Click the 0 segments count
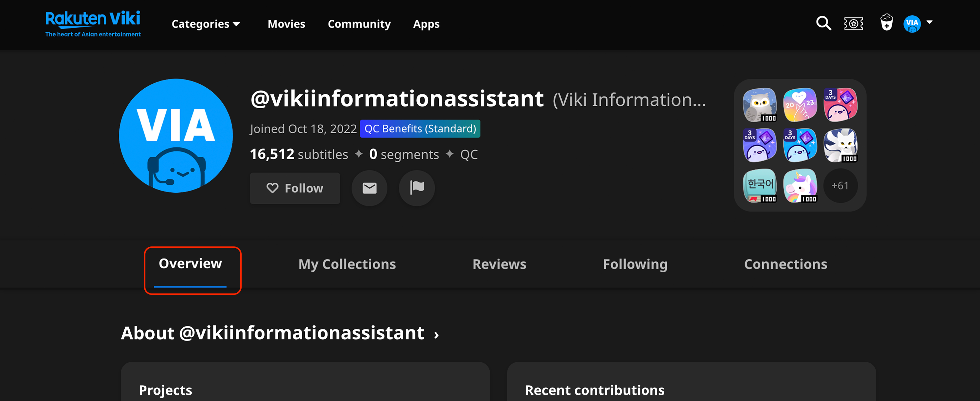The image size is (980, 401). [x=404, y=154]
